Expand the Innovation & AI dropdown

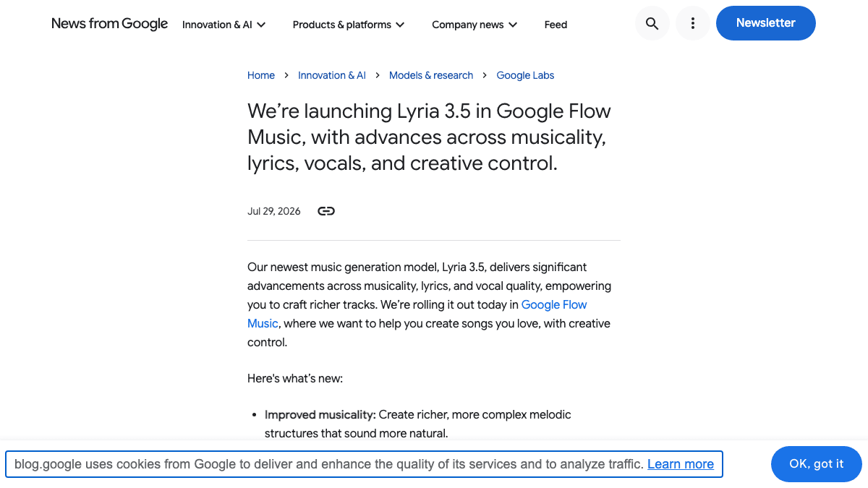click(x=224, y=25)
